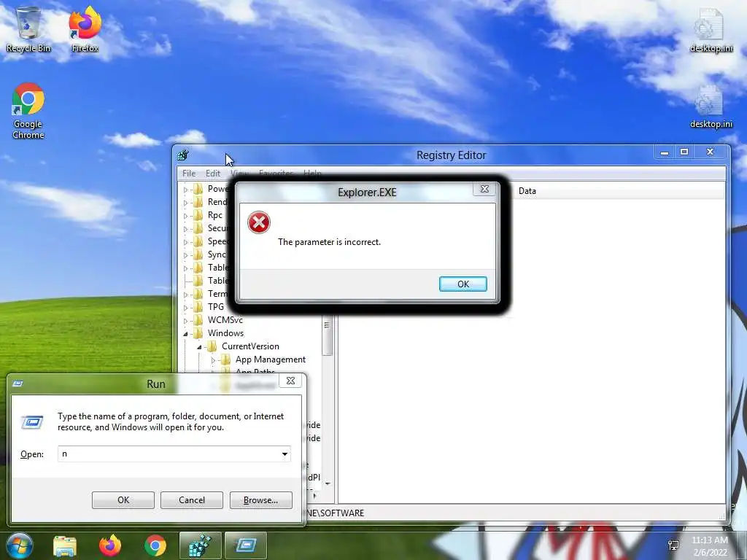Expand the TPG registry key
The height and width of the screenshot is (560, 747).
[x=186, y=307]
